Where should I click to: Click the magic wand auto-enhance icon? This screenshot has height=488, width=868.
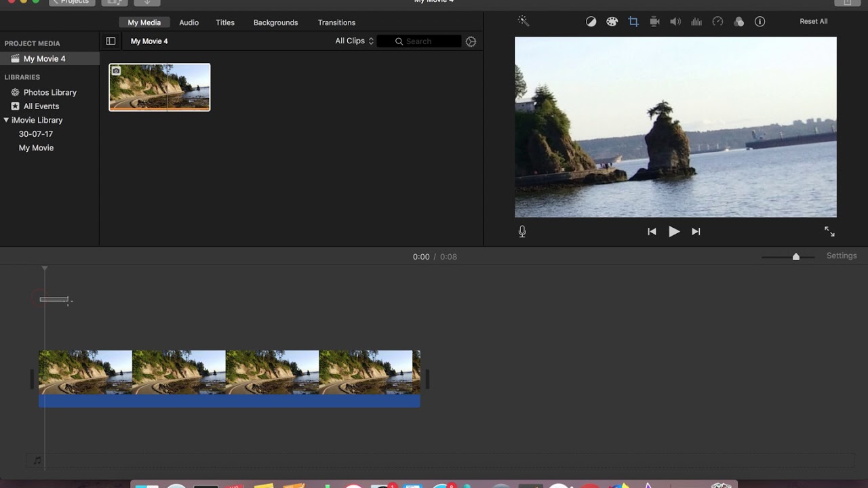click(x=523, y=21)
